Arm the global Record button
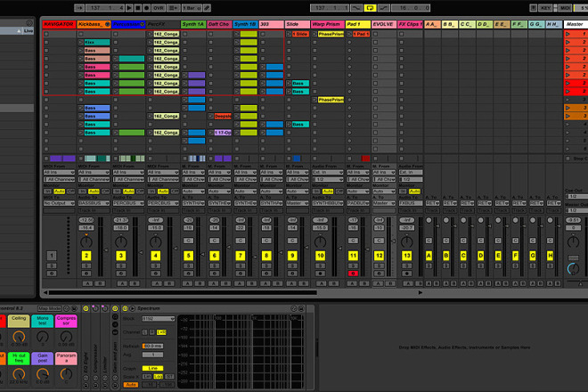Viewport: 588px width, 392px height. [x=147, y=8]
